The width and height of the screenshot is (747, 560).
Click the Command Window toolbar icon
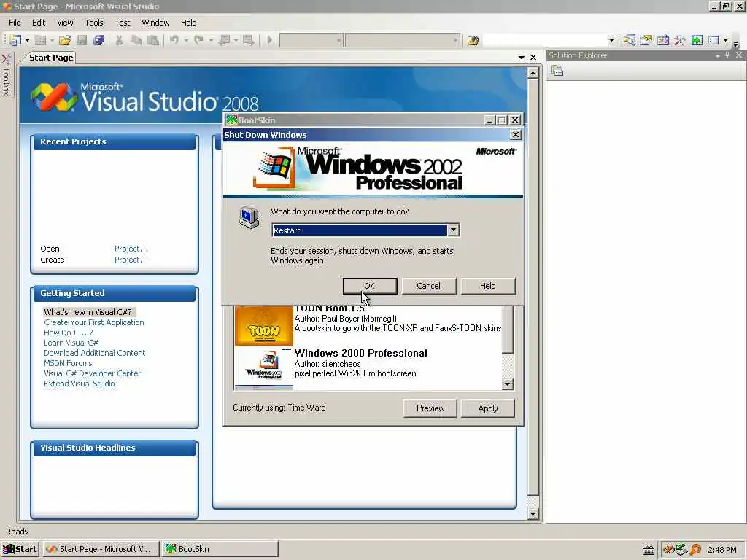click(x=713, y=41)
